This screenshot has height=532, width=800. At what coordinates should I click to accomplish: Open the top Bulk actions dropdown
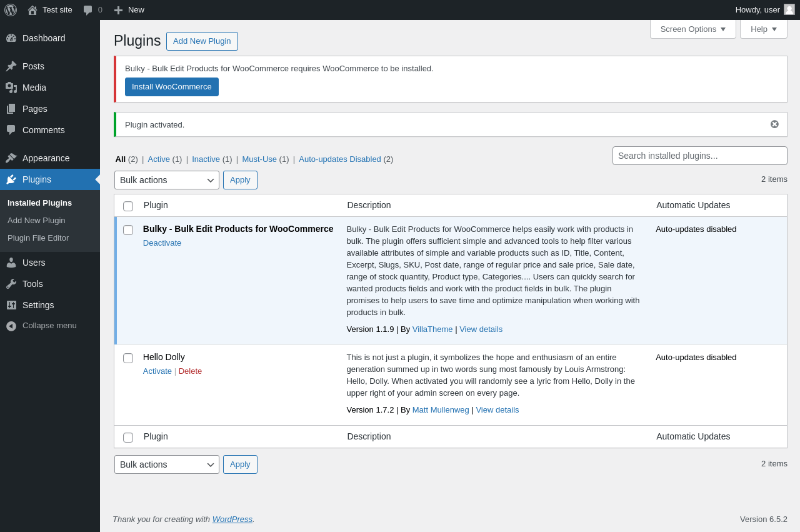point(167,180)
